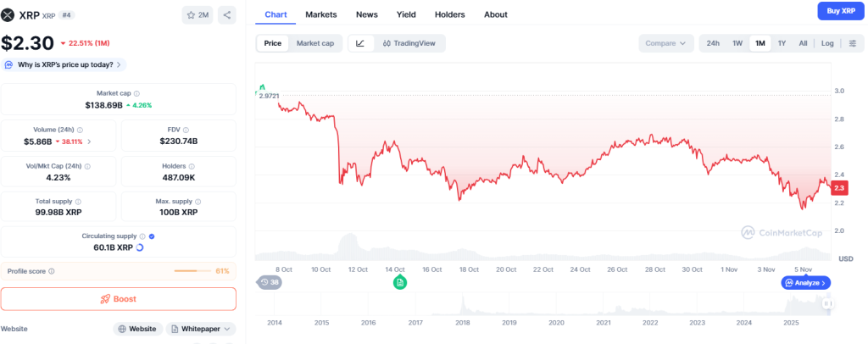Click the Market cap info icon
868x344 pixels.
pyautogui.click(x=137, y=94)
